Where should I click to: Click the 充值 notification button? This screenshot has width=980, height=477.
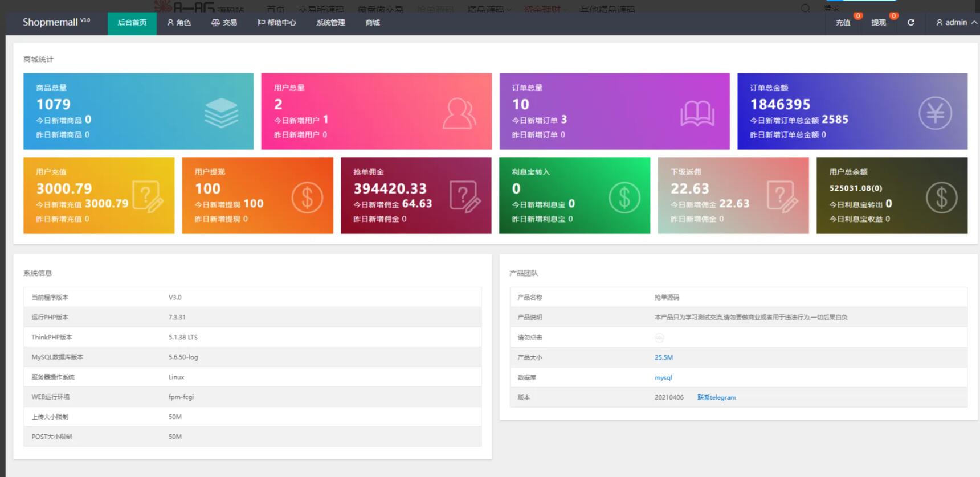pos(843,23)
